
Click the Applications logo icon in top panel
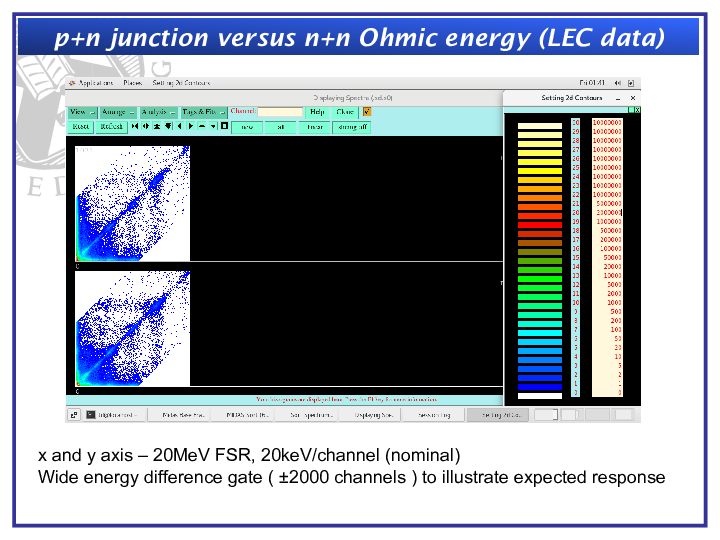click(72, 83)
